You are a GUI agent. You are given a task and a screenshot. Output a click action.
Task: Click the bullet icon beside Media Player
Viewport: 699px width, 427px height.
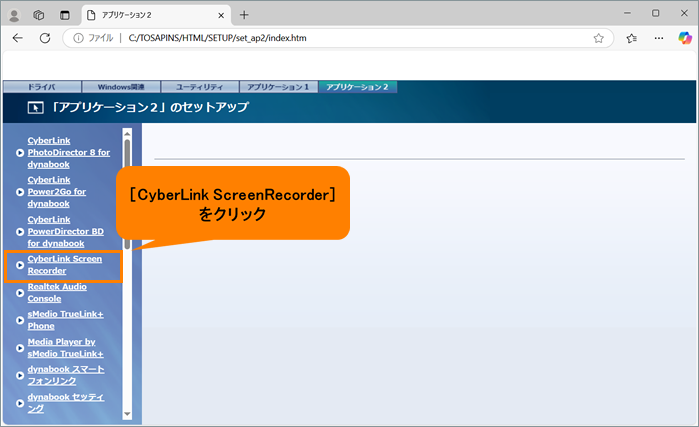click(x=20, y=348)
